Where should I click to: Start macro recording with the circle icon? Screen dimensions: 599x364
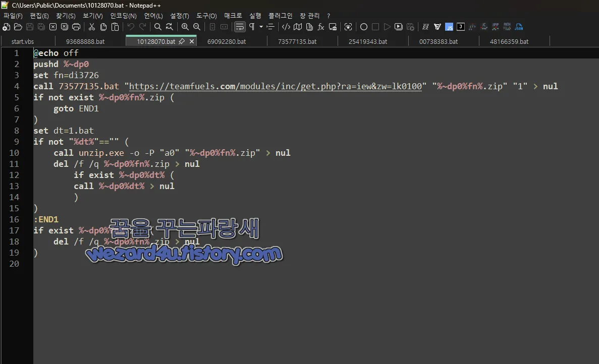[364, 27]
